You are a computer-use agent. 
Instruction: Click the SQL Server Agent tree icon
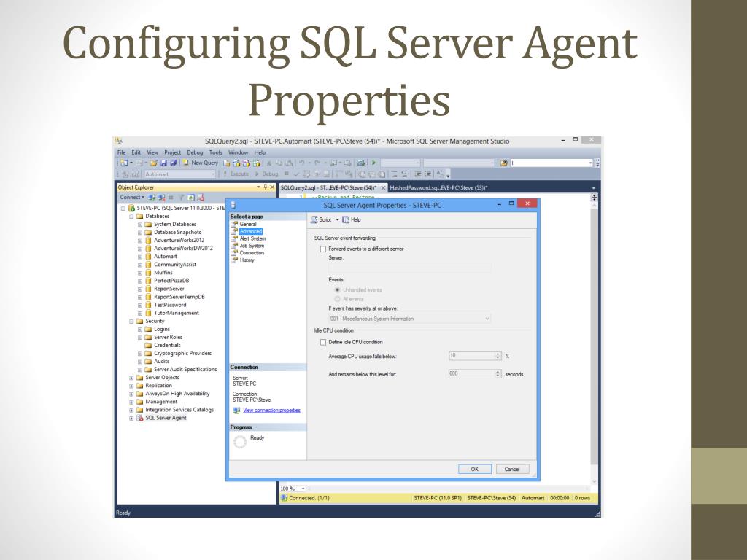pyautogui.click(x=139, y=418)
